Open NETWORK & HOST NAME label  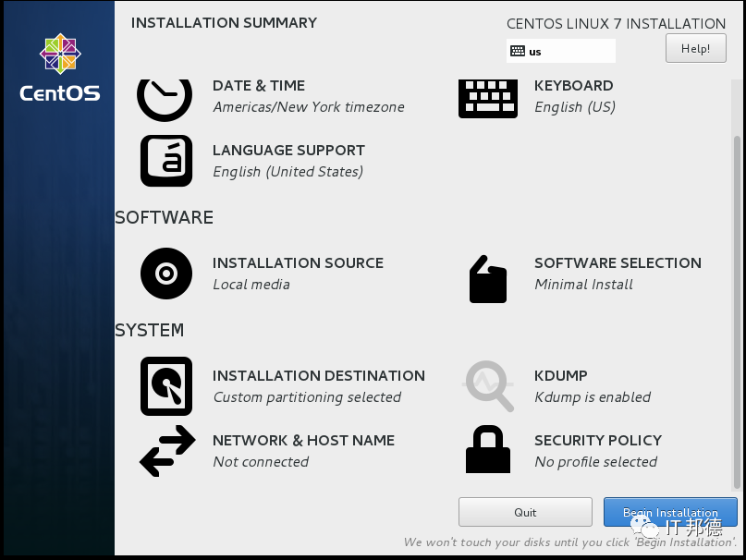coord(303,441)
